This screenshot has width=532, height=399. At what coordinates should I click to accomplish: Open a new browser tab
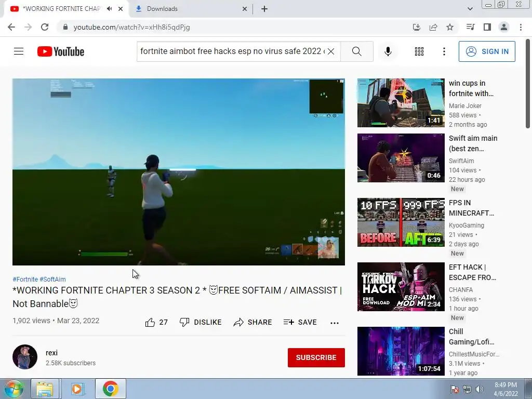click(x=264, y=9)
